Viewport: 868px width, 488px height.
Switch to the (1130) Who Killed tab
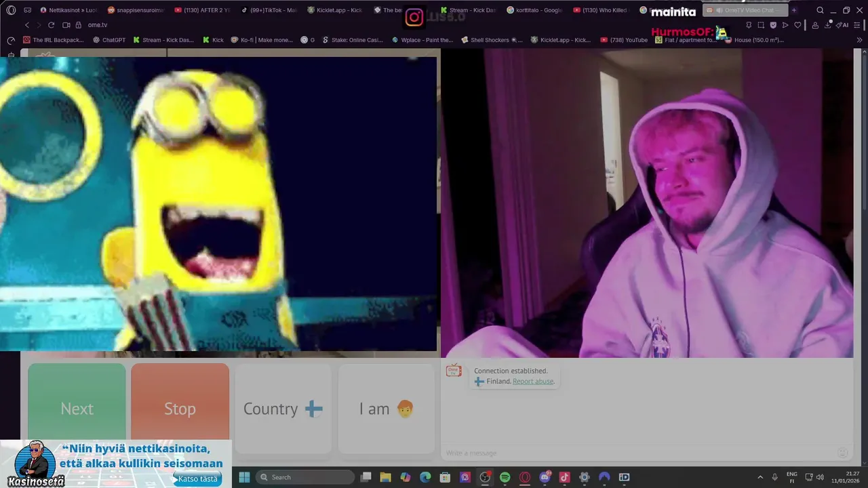[x=601, y=10]
